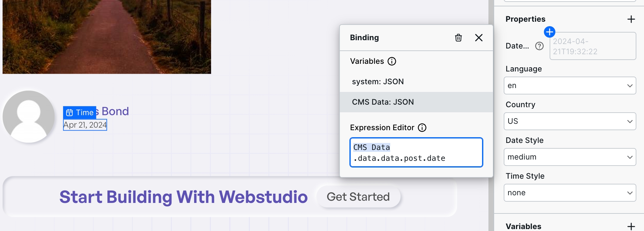The width and height of the screenshot is (644, 231).
Task: Select the Time component label on canvas
Action: (80, 113)
